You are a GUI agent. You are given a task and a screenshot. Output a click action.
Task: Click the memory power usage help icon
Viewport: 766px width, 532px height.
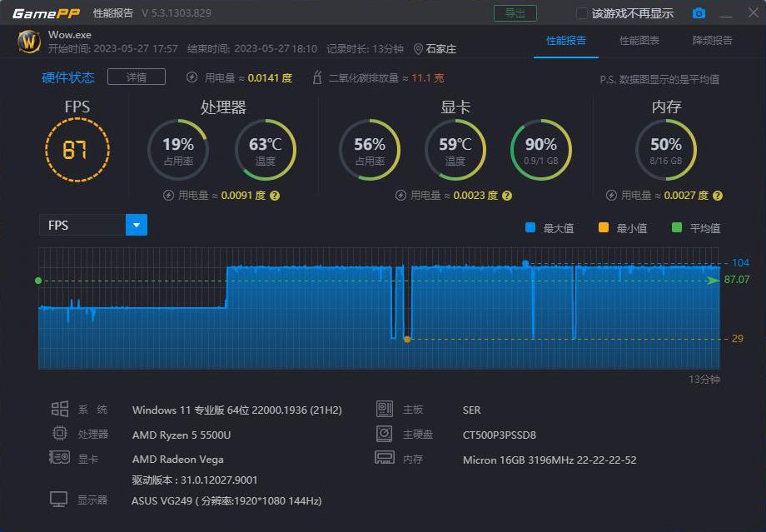[718, 196]
